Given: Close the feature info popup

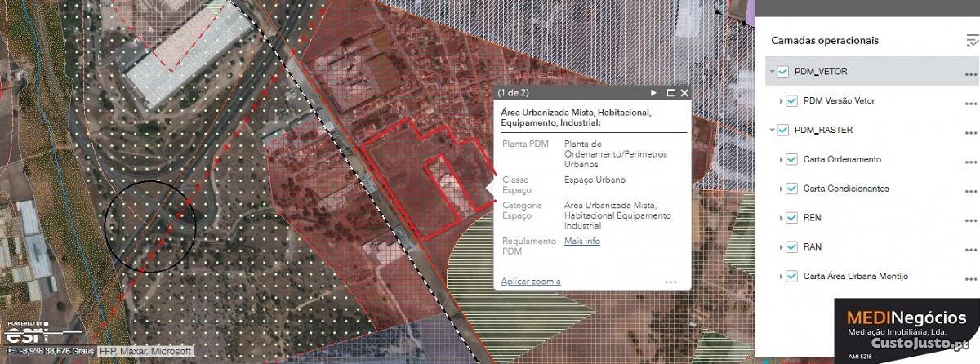Looking at the screenshot, I should 684,93.
